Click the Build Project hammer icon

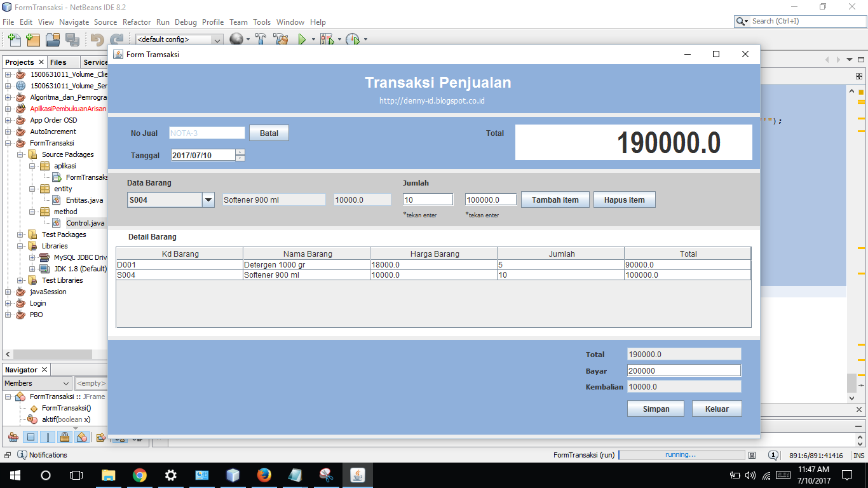click(x=261, y=39)
